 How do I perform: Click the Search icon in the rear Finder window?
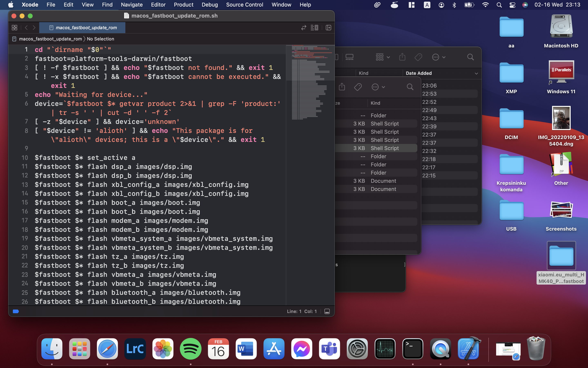(x=470, y=57)
